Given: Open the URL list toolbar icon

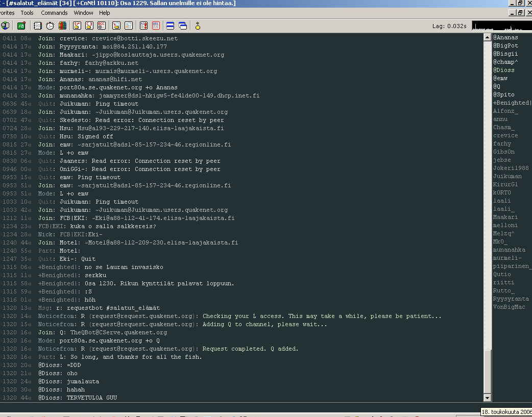Looking at the screenshot, I should click(156, 26).
